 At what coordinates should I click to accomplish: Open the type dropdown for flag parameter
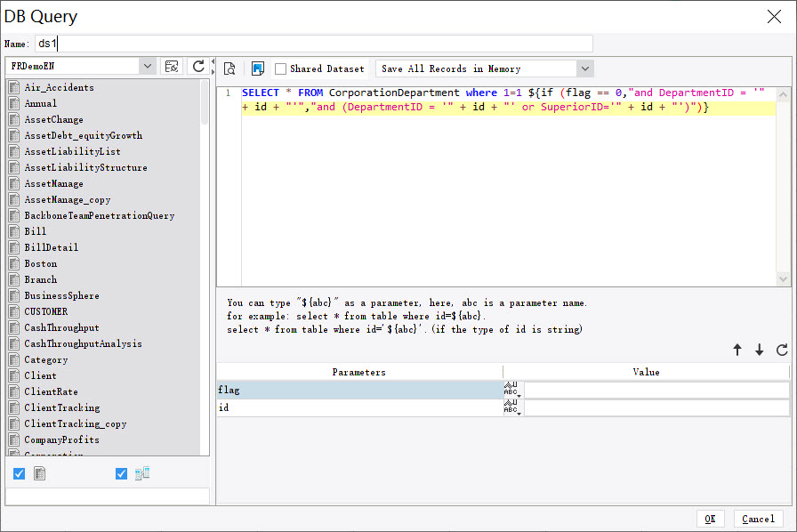[512, 390]
